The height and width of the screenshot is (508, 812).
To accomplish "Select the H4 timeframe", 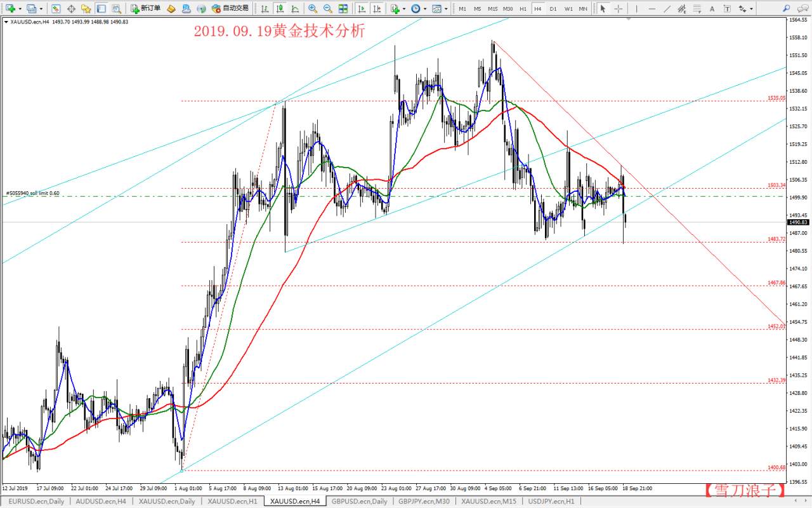I will (x=538, y=9).
